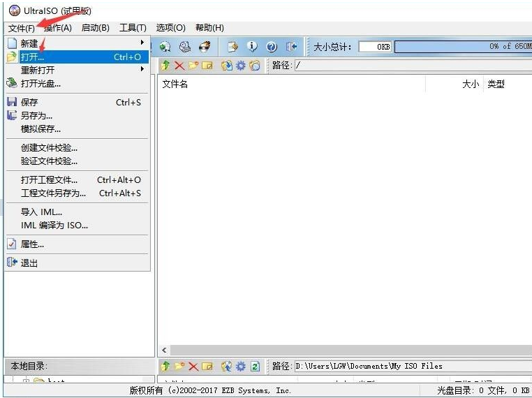Viewport: 532px width, 398px height.
Task: Click the help question mark toolbar icon
Action: tap(272, 47)
